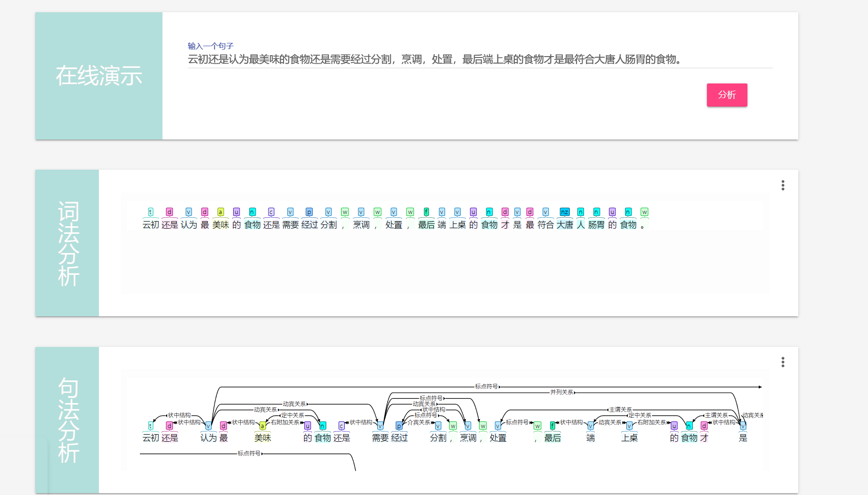The image size is (868, 495).
Task: Select the word 烹调 in 句法分析
Action: click(468, 438)
